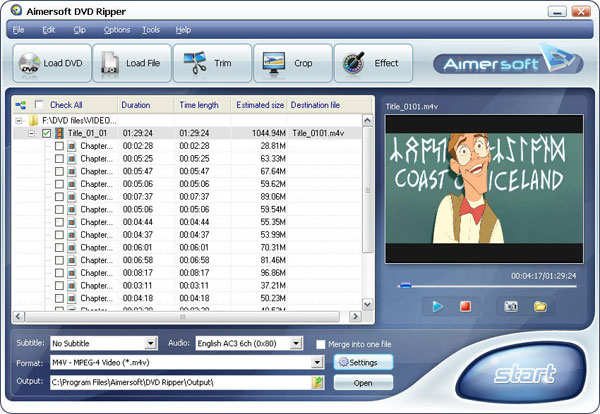Viewport: 600px width, 414px height.
Task: Collapse the Title_01_01 tree node
Action: click(x=32, y=133)
